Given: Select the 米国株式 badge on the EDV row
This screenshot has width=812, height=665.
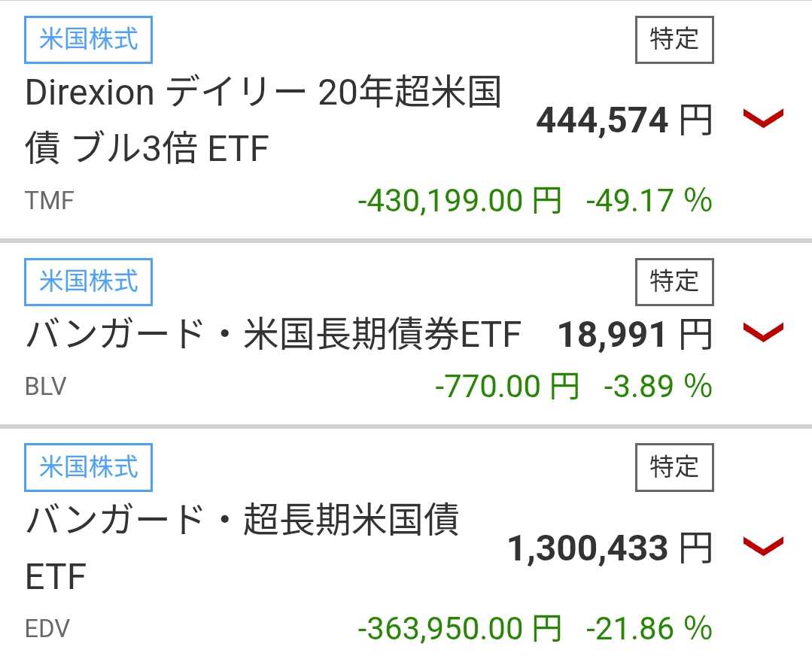Looking at the screenshot, I should point(88,467).
